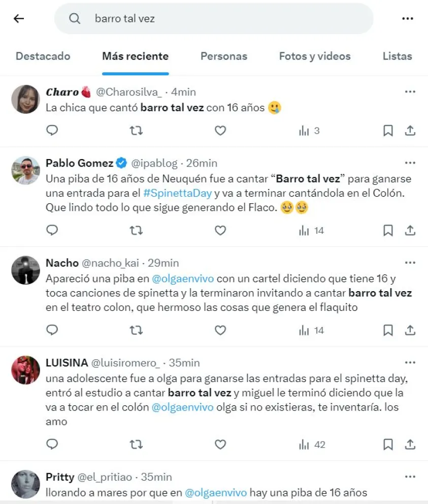Reply to Nacho's tweet
428x504 pixels.
(52, 330)
